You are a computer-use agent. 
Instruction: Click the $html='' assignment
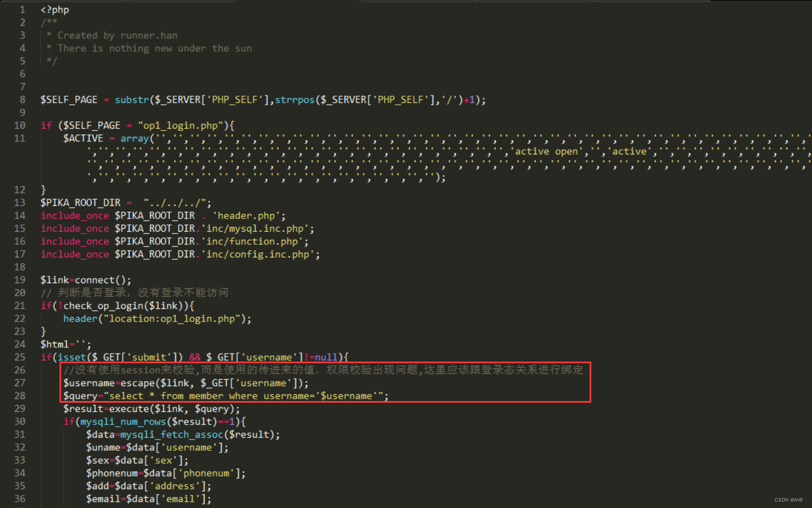coord(66,344)
